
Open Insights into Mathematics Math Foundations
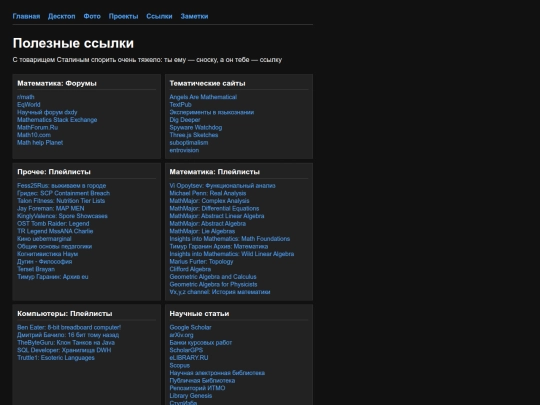coord(229,239)
